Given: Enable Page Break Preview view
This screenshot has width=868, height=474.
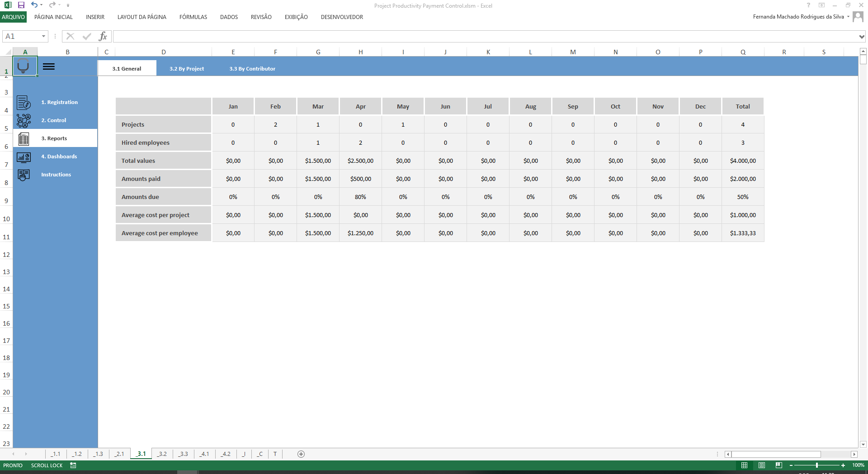Looking at the screenshot, I should tap(779, 465).
